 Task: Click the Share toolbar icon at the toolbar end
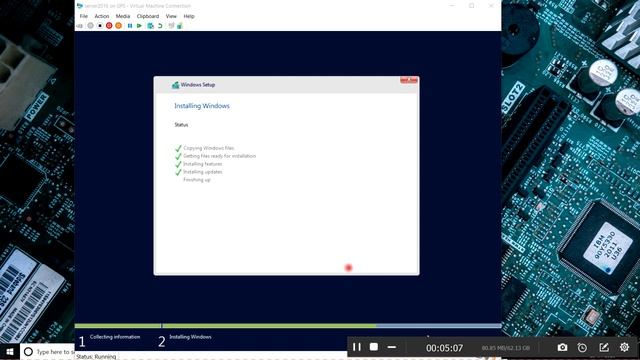180,26
